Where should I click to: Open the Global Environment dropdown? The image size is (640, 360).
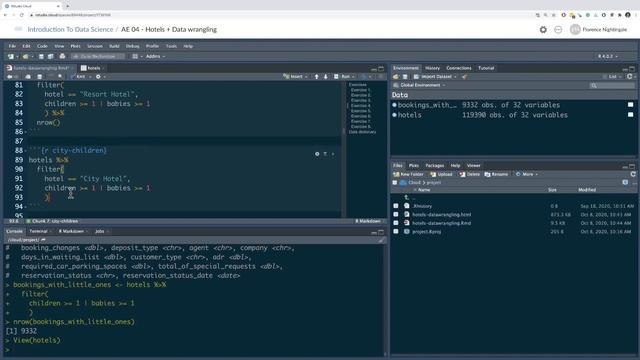[420, 85]
